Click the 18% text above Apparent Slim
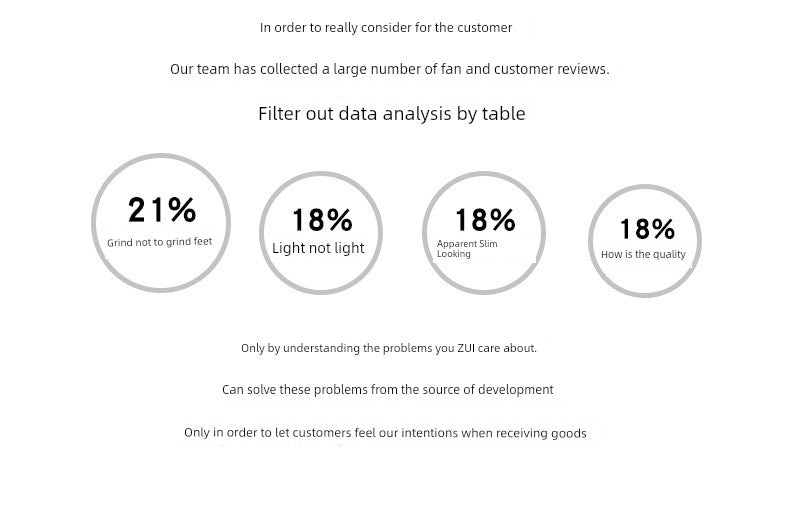This screenshot has width=790, height=516. [485, 219]
